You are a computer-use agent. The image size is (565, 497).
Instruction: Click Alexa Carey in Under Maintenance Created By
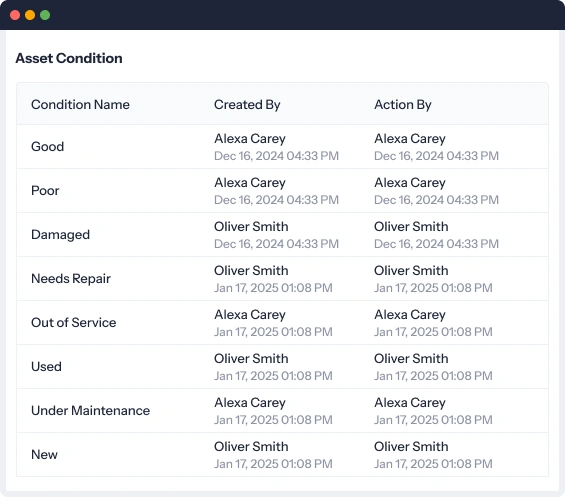pyautogui.click(x=250, y=403)
